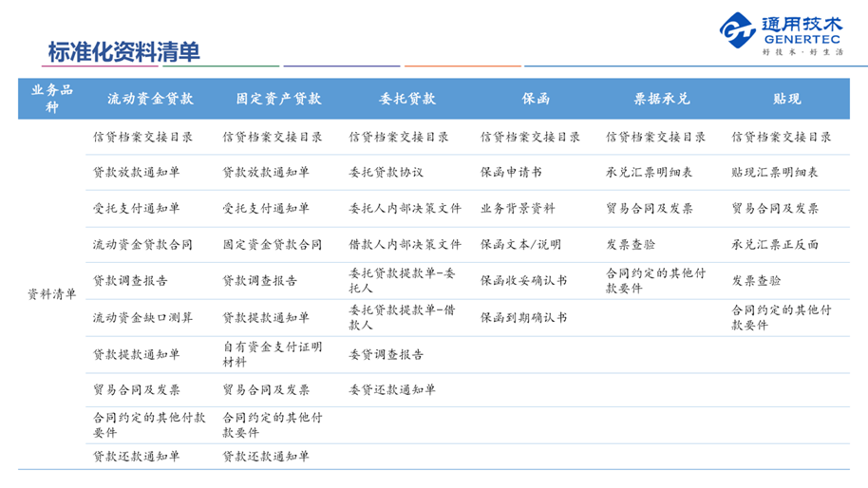The image size is (868, 488).
Task: Select the 流动资金贷款 column header
Action: 150,99
